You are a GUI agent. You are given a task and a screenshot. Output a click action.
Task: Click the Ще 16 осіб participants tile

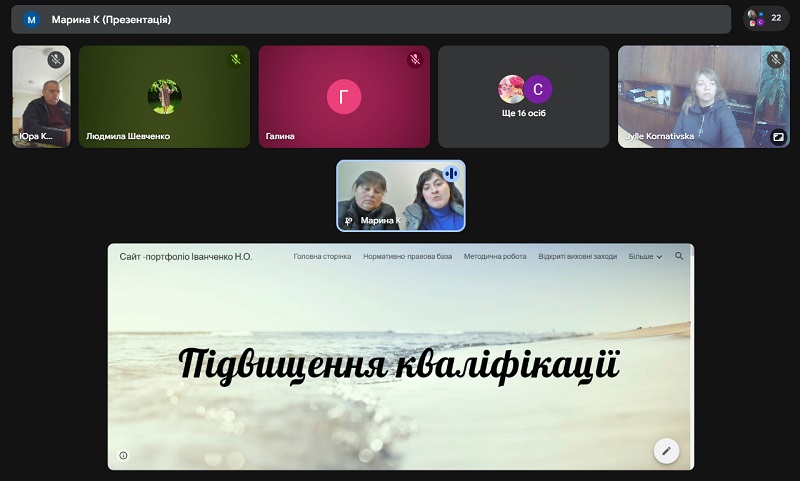point(524,97)
